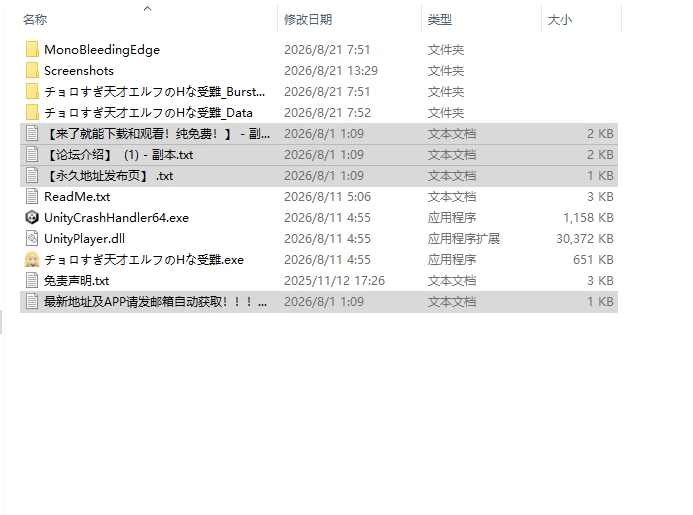This screenshot has width=693, height=515.
Task: Click the date 2026/8/21 13:29 of Screenshots
Action: tap(331, 71)
